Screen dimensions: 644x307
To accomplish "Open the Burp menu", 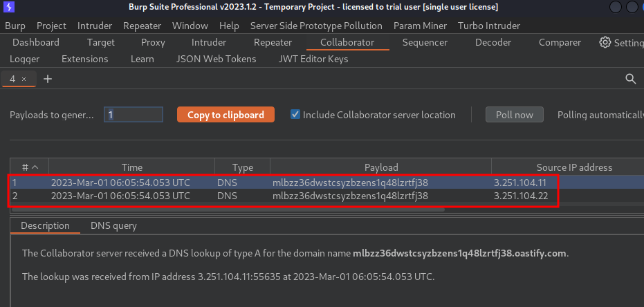I will click(x=15, y=26).
